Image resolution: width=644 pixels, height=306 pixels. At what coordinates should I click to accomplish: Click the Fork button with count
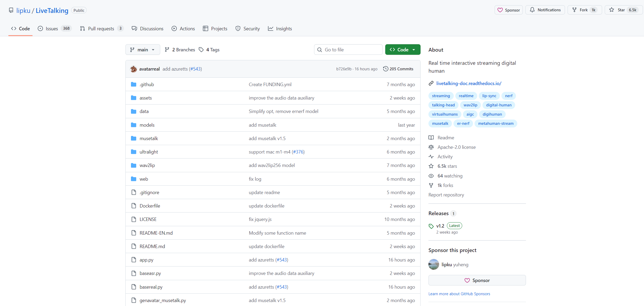coord(584,10)
